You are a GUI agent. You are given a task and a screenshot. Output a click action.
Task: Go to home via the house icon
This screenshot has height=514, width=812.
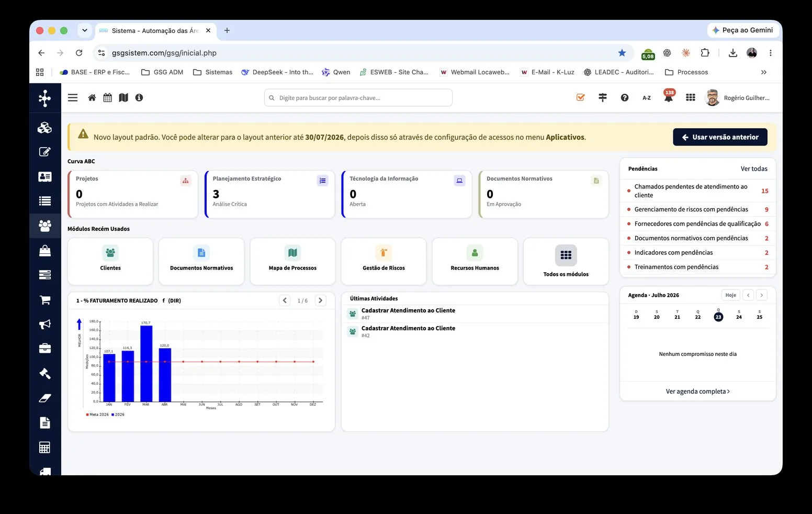pos(92,98)
